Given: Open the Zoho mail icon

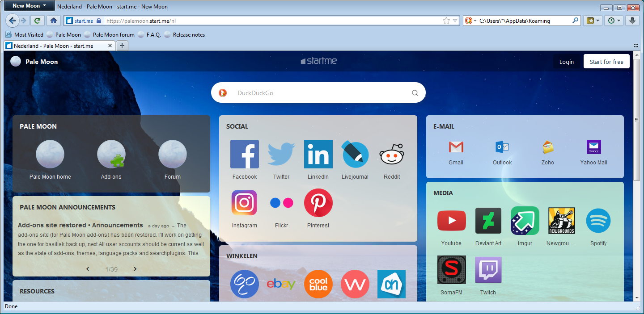Looking at the screenshot, I should tap(548, 147).
